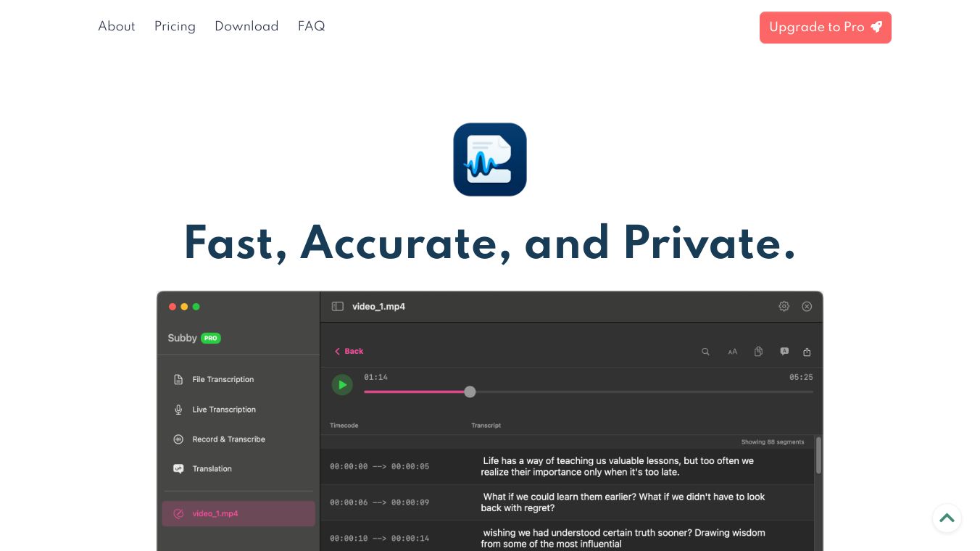This screenshot has height=551, width=980.
Task: Click the video_1.mp4 window title
Action: coord(378,307)
